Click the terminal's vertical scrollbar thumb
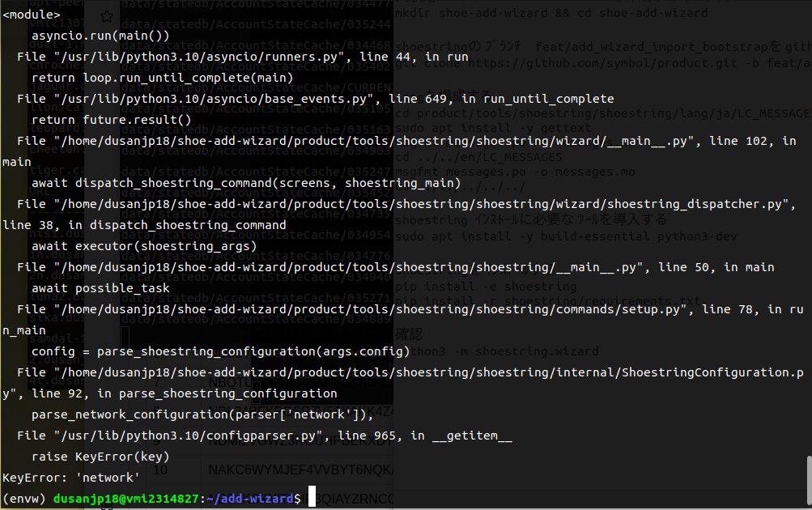Viewport: 812px width, 510px height. point(809,481)
